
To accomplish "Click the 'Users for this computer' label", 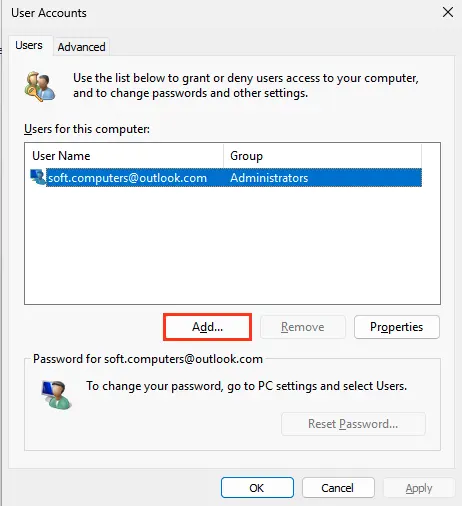I will [87, 129].
